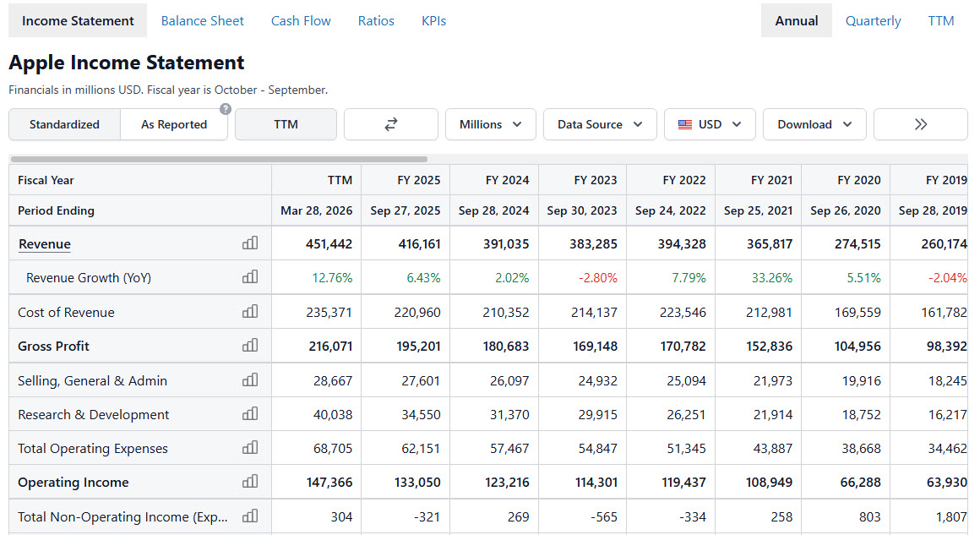Click the Research & Development row label
The width and height of the screenshot is (980, 535).
(x=93, y=414)
